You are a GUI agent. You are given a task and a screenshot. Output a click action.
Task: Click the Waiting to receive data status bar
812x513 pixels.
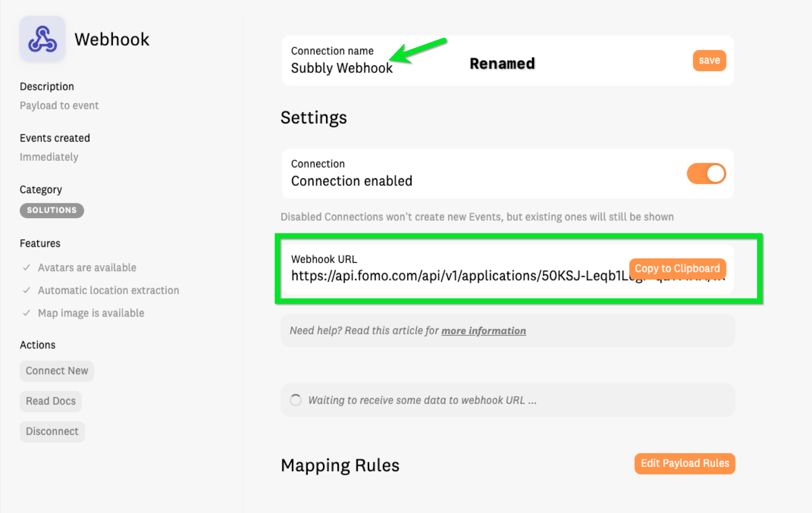(508, 400)
